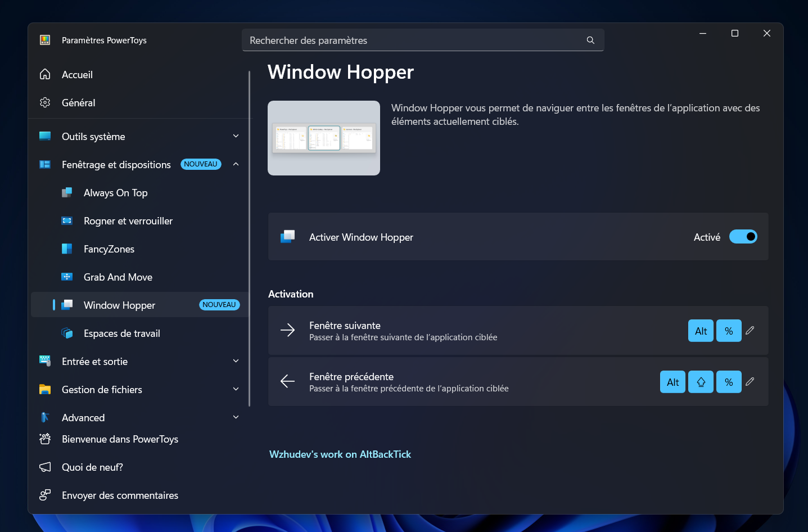Expand the Entrée et sortie chevron
Viewport: 808px width, 532px height.
pyautogui.click(x=236, y=361)
